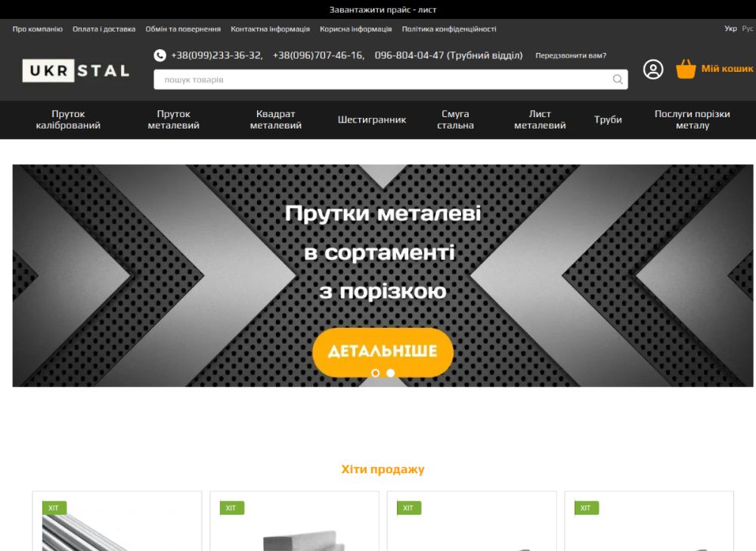Click the Хіти продажу heading

click(383, 469)
